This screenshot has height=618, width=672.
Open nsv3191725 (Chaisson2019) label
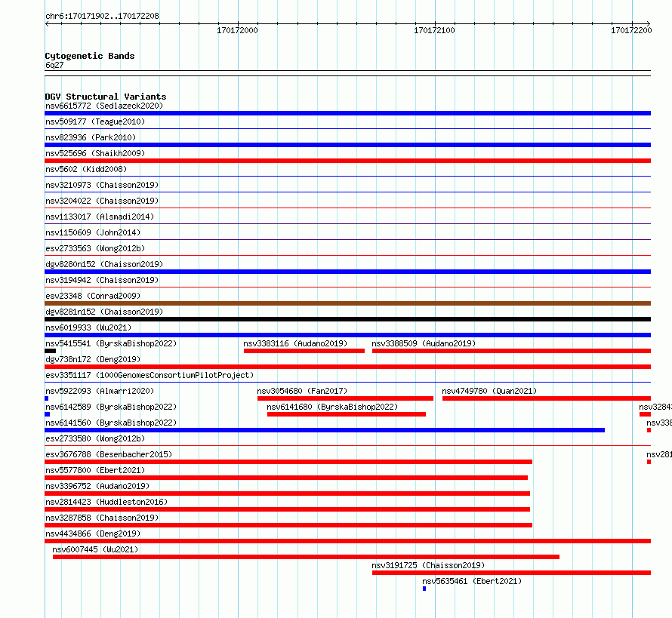tap(428, 565)
